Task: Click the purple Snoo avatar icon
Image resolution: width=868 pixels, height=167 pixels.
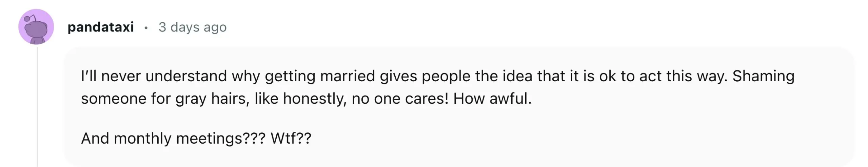Action: (36, 27)
